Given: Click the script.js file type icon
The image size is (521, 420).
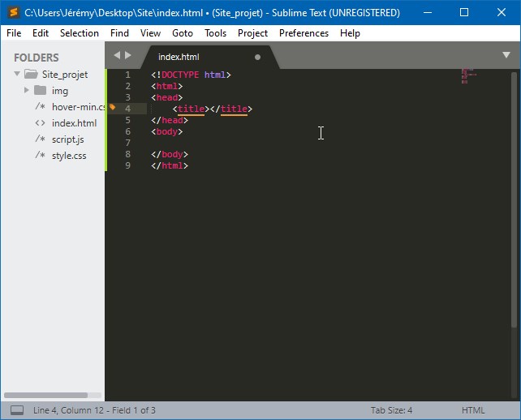Looking at the screenshot, I should (x=41, y=139).
